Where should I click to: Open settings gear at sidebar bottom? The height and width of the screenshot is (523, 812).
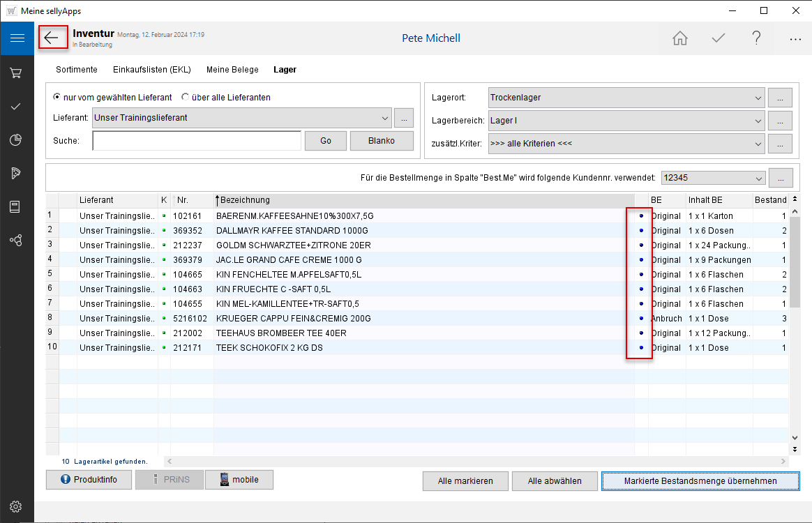pyautogui.click(x=17, y=506)
